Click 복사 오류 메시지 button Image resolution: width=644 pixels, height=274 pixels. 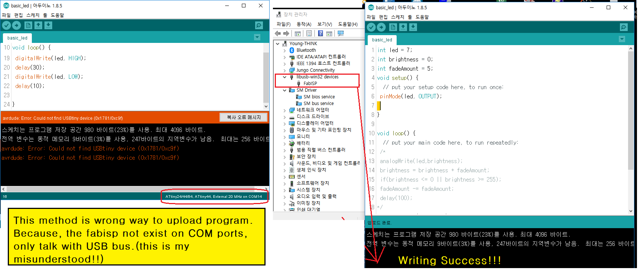(x=244, y=117)
